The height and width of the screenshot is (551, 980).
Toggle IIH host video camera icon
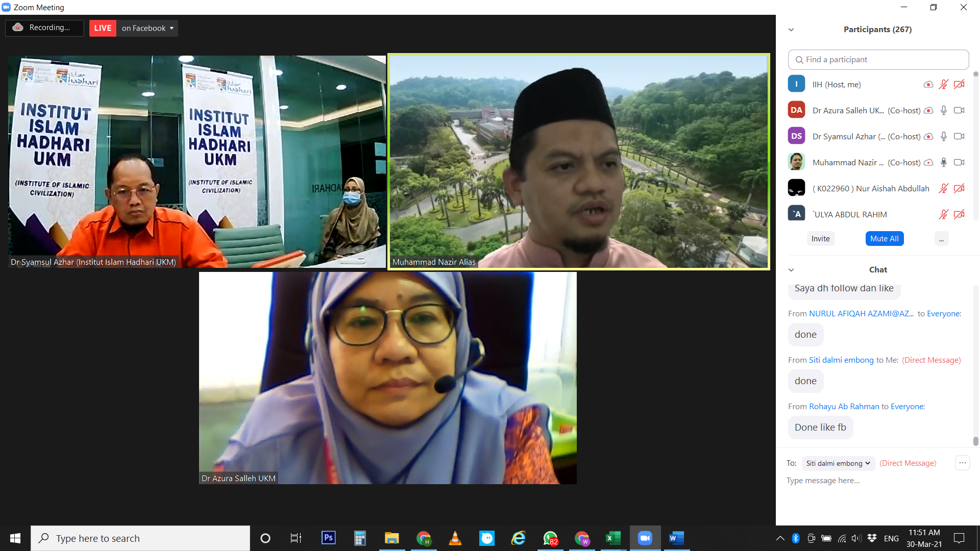coord(959,85)
